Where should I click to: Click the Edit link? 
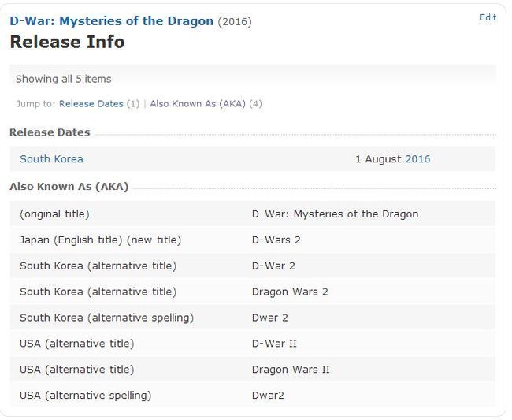click(488, 17)
